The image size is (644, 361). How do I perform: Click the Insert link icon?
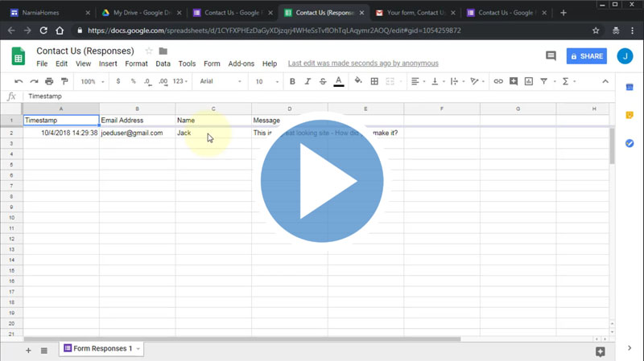coord(498,81)
